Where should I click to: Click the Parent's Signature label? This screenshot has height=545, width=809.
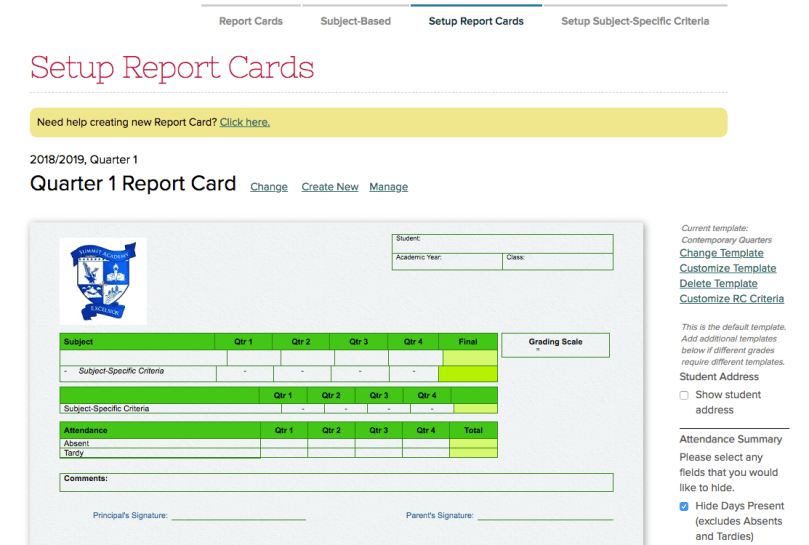coord(440,515)
